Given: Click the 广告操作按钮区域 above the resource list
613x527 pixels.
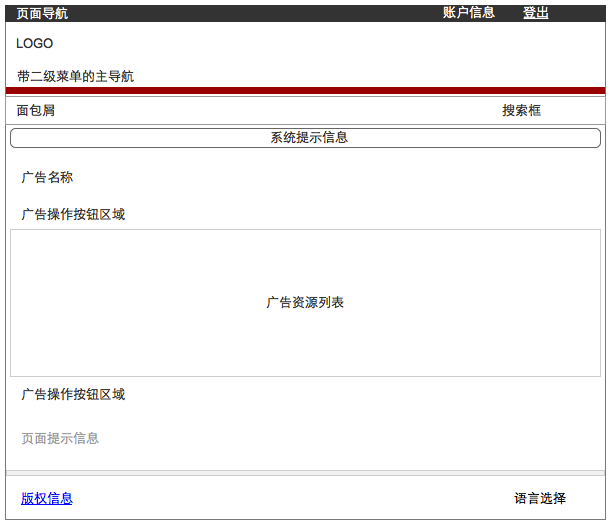Looking at the screenshot, I should pos(73,214).
